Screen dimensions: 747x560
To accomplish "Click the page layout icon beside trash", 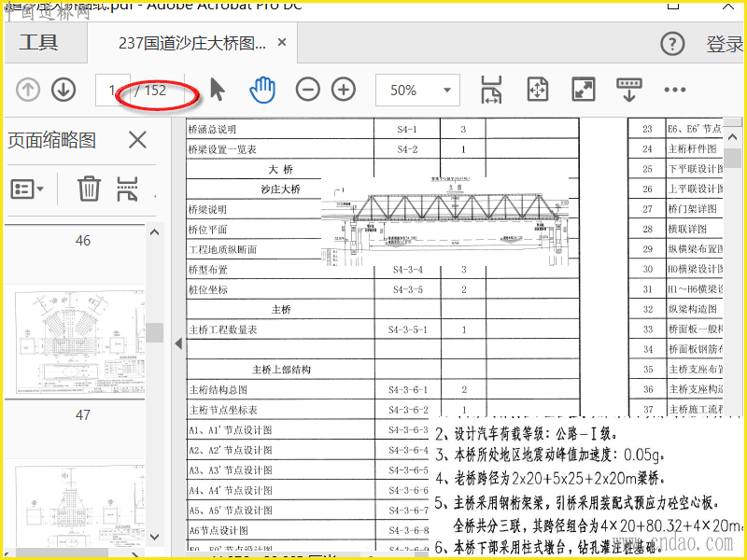I will point(127,189).
